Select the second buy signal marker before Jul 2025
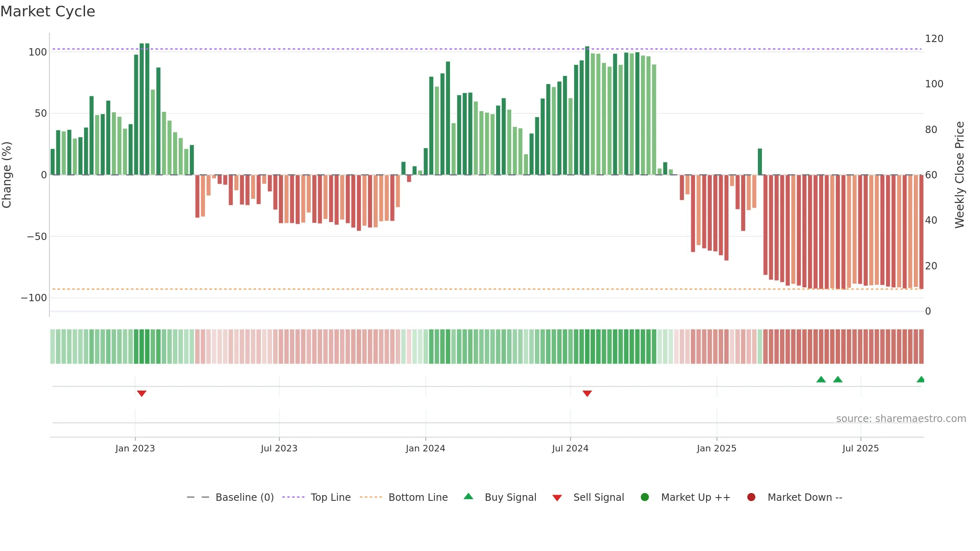The height and width of the screenshot is (551, 980). point(838,379)
